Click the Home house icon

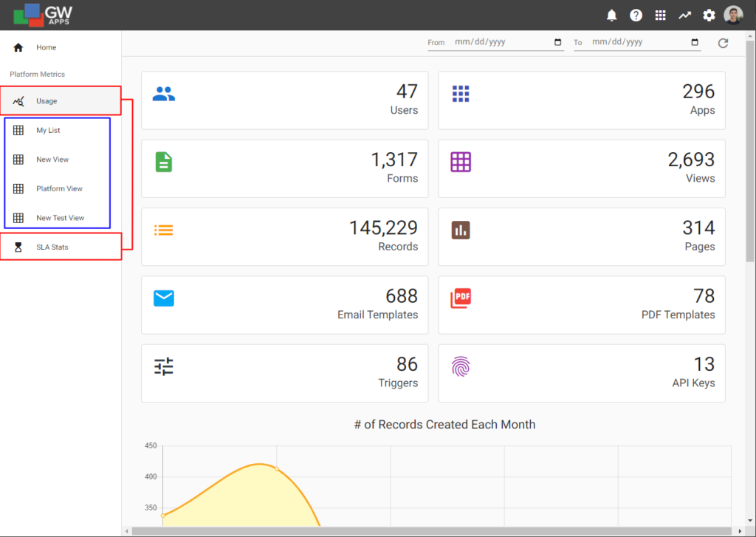point(18,47)
